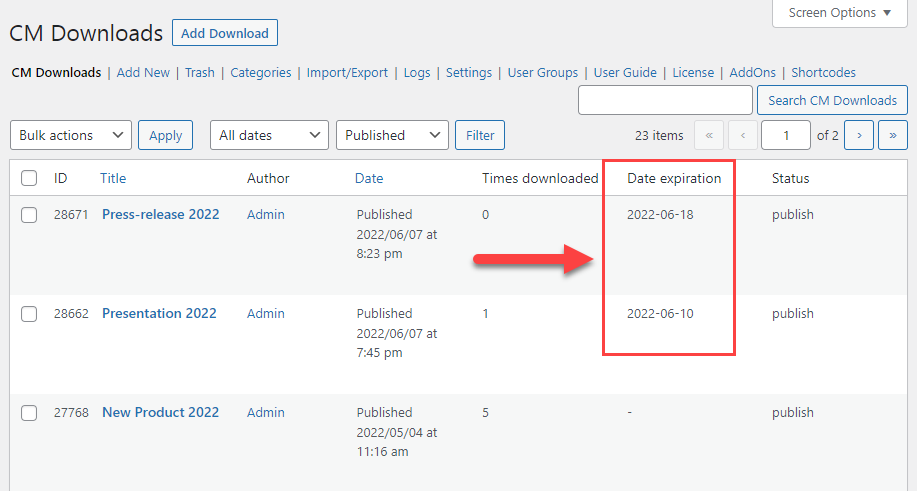Image resolution: width=917 pixels, height=491 pixels.
Task: Open the Bulk actions dropdown
Action: click(71, 135)
